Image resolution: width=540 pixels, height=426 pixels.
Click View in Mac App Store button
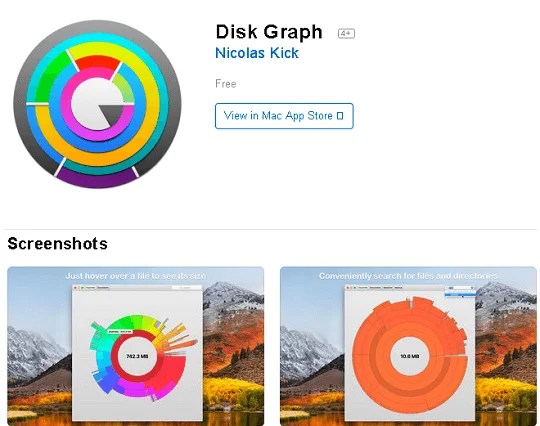point(284,116)
